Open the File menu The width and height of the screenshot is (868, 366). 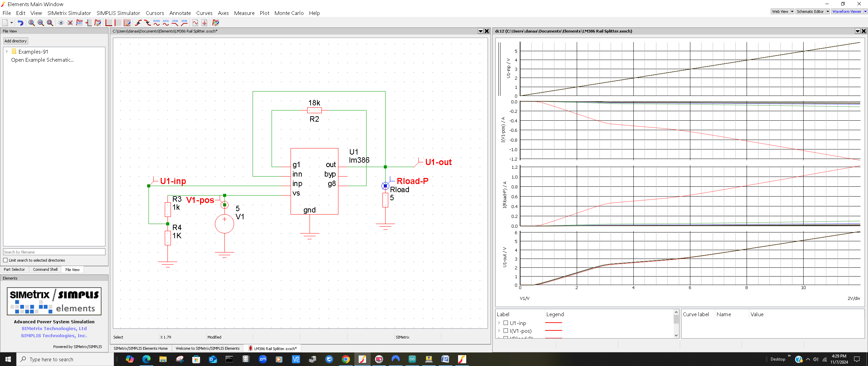(7, 13)
